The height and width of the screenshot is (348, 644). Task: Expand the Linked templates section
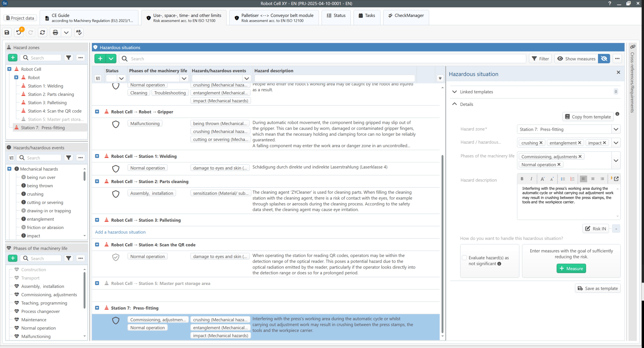coord(454,92)
